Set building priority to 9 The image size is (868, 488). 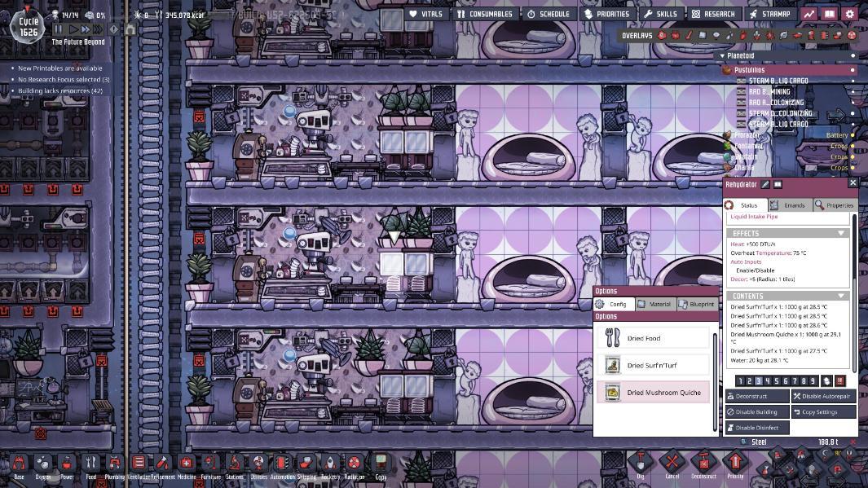(813, 380)
